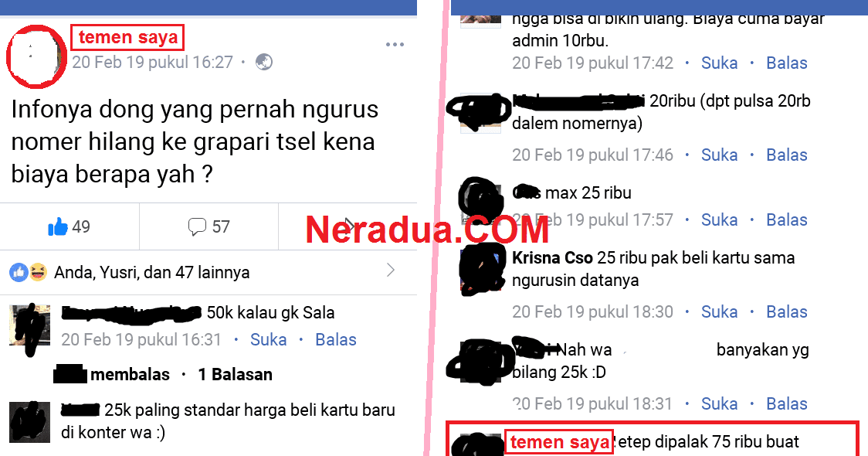Viewport: 868px width, 456px height.
Task: Click Suka on the max 25 ribu comment
Action: [x=719, y=220]
